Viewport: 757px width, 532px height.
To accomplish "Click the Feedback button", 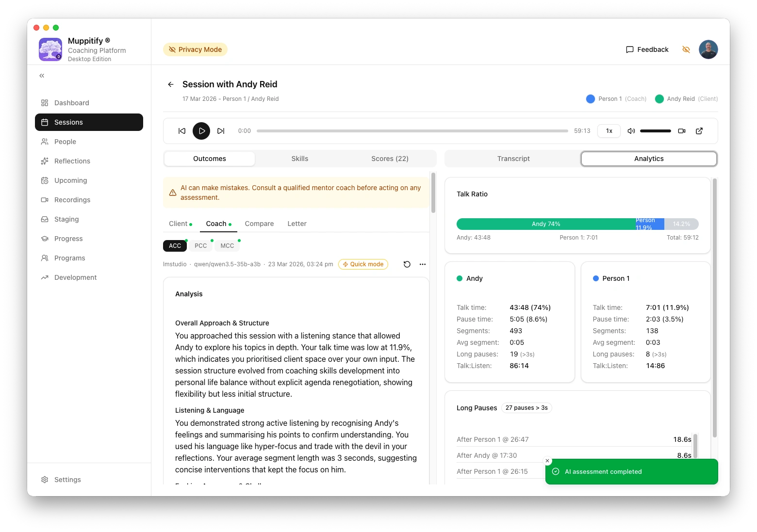I will coord(647,49).
